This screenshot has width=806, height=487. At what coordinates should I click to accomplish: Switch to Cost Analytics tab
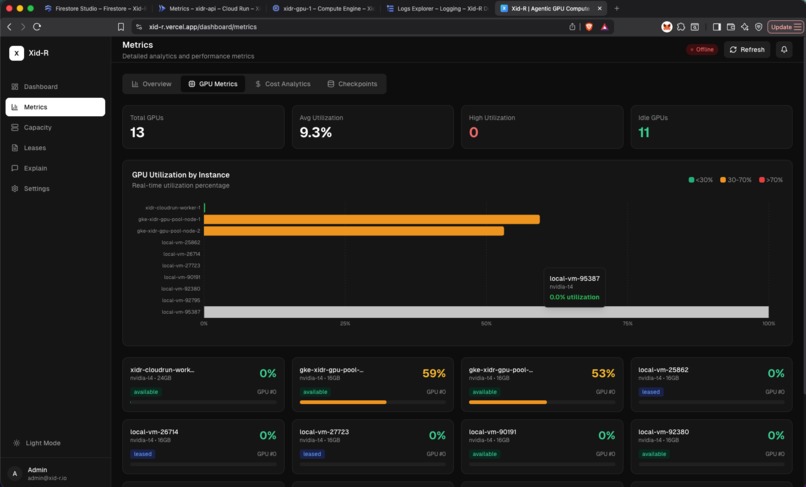(283, 84)
